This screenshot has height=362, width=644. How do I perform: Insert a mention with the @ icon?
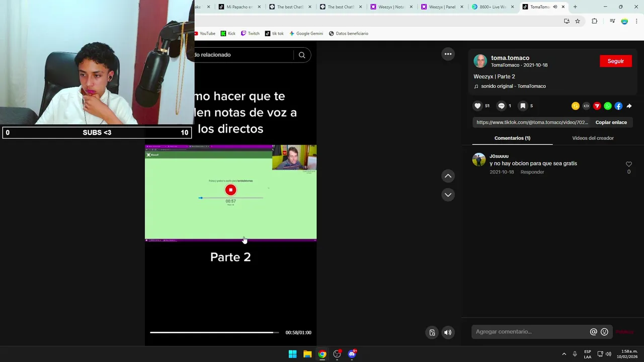pyautogui.click(x=594, y=332)
